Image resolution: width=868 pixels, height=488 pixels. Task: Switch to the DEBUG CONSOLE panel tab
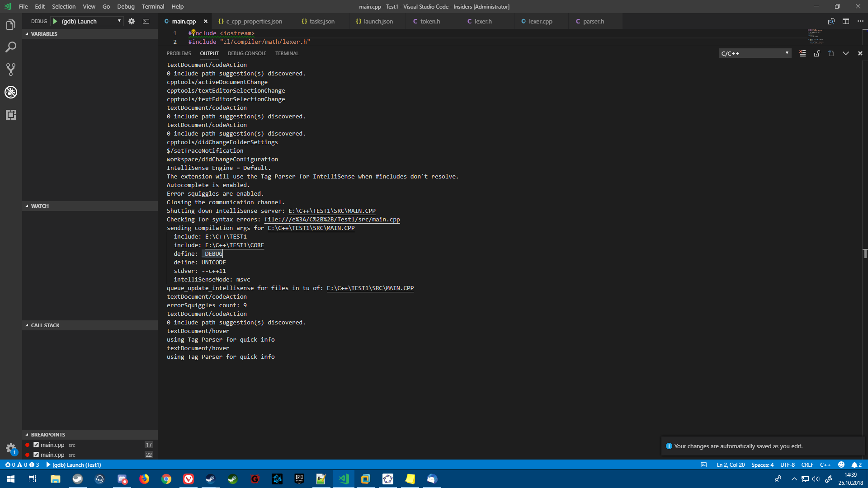click(247, 53)
